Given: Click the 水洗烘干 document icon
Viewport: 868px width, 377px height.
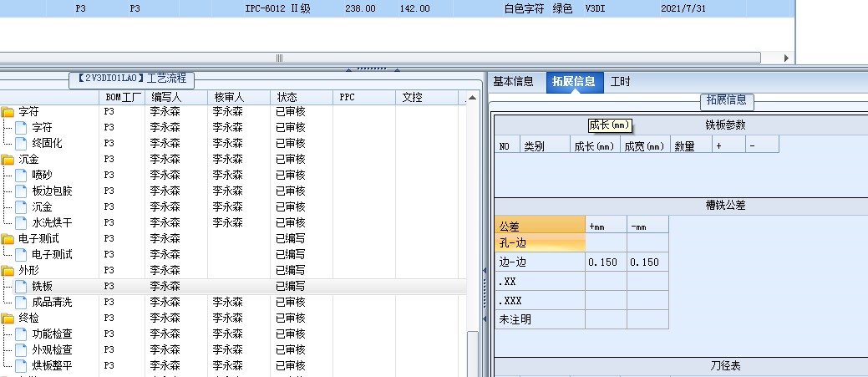Looking at the screenshot, I should [x=21, y=223].
